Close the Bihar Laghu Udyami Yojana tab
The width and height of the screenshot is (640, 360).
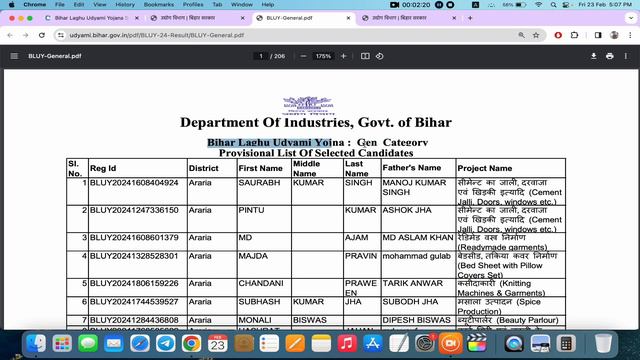click(137, 18)
